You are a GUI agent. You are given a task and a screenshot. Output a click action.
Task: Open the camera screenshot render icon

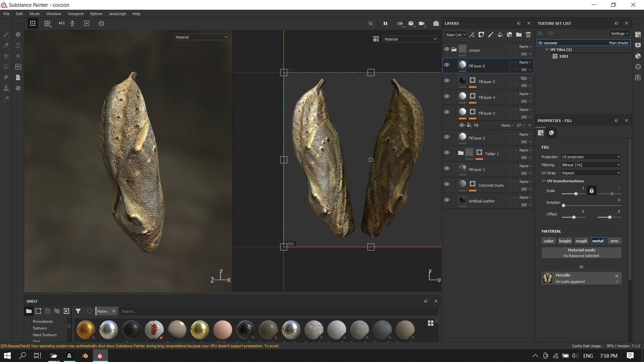pos(436,23)
